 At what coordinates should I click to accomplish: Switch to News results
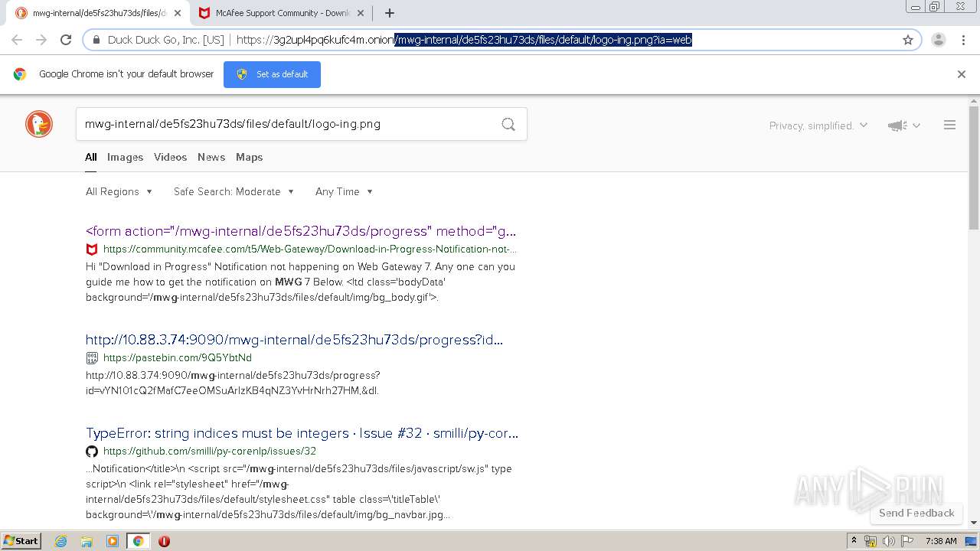pos(211,157)
